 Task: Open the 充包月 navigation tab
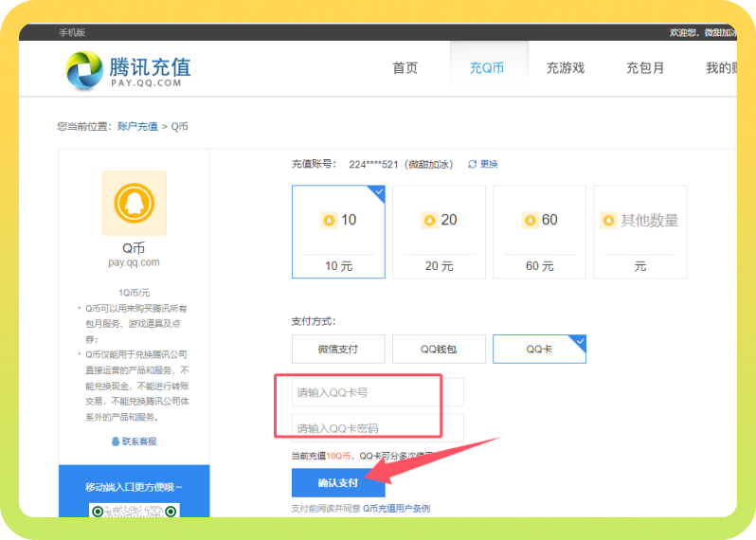point(645,68)
